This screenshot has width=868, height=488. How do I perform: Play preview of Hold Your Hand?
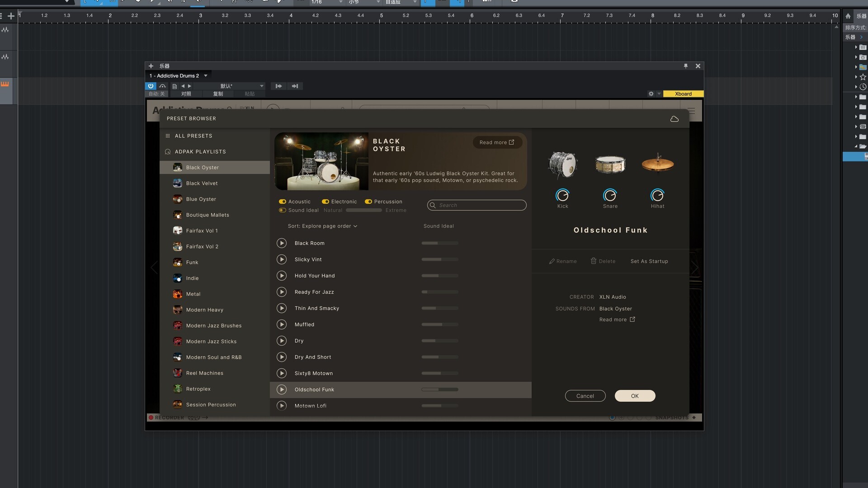click(x=282, y=276)
